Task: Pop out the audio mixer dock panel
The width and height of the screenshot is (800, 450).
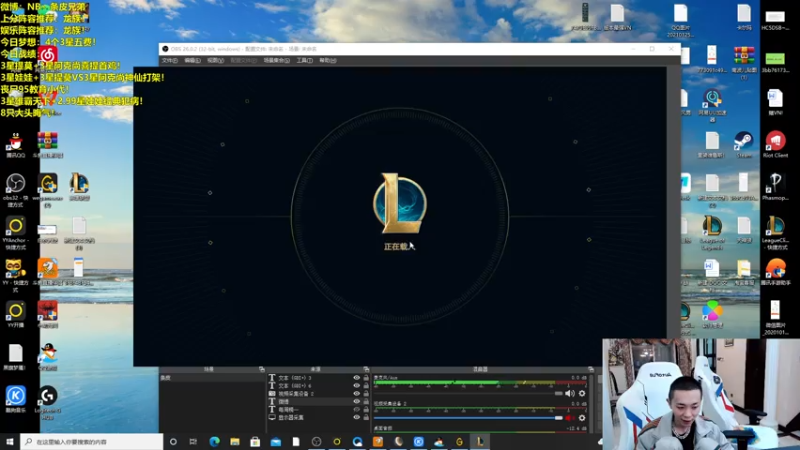Action: [591, 369]
